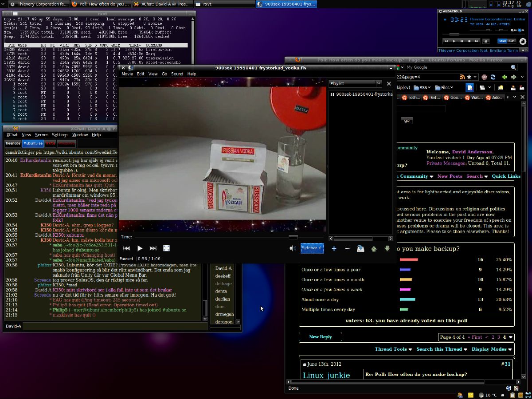Viewport: 532px width, 399px height.
Task: Toggle RAND shuffle mode in Audacious
Action: pos(502,41)
